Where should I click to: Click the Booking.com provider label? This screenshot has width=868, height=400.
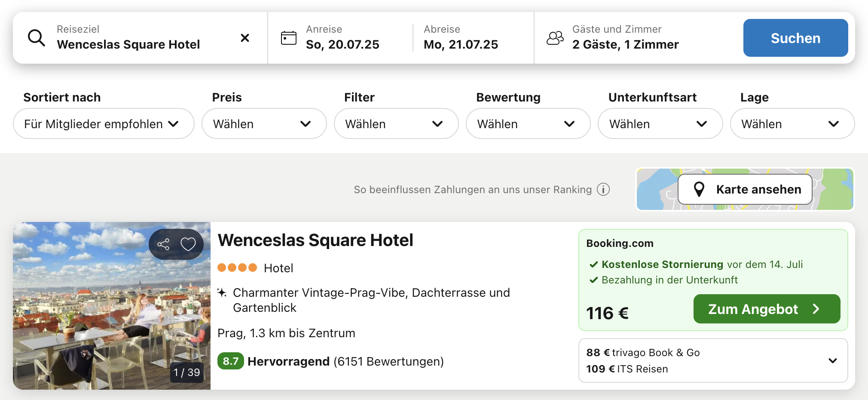coord(620,243)
